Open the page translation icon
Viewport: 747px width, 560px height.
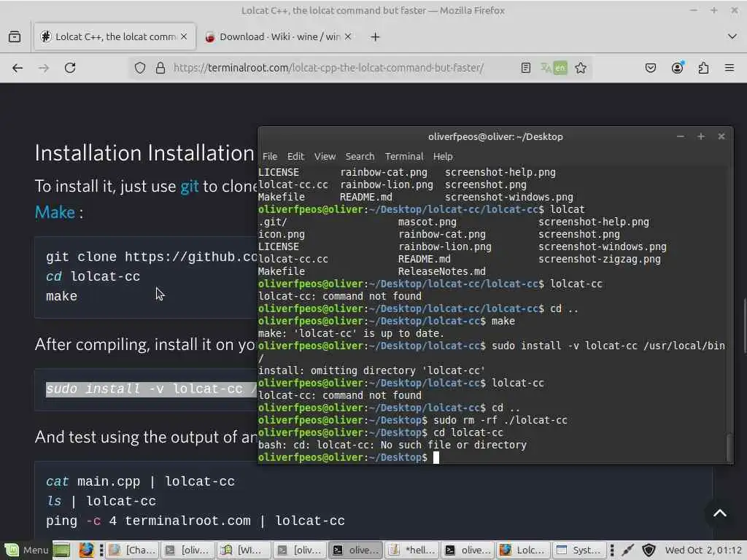(x=554, y=68)
